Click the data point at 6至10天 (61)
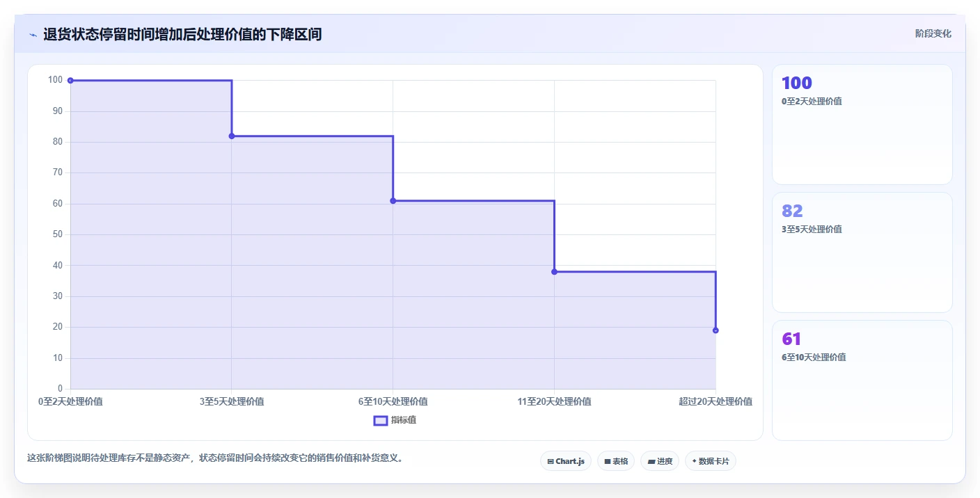Screen dimensions: 980x498 click(393, 201)
